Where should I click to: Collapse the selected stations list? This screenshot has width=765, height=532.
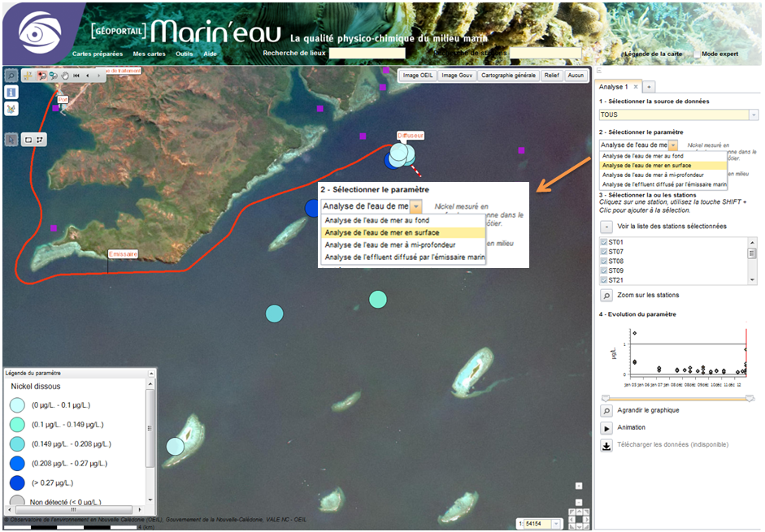pos(606,227)
